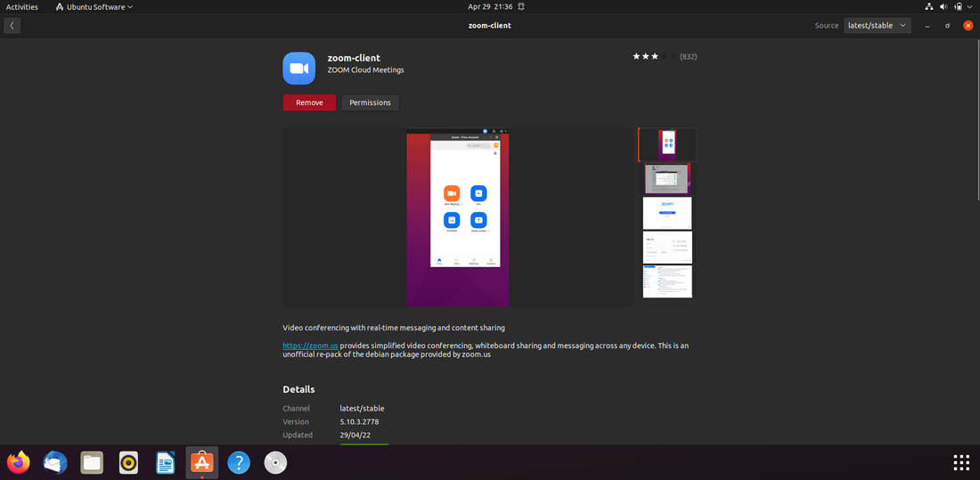The width and height of the screenshot is (980, 480).
Task: Open the Permissions dialog
Action: tap(370, 102)
